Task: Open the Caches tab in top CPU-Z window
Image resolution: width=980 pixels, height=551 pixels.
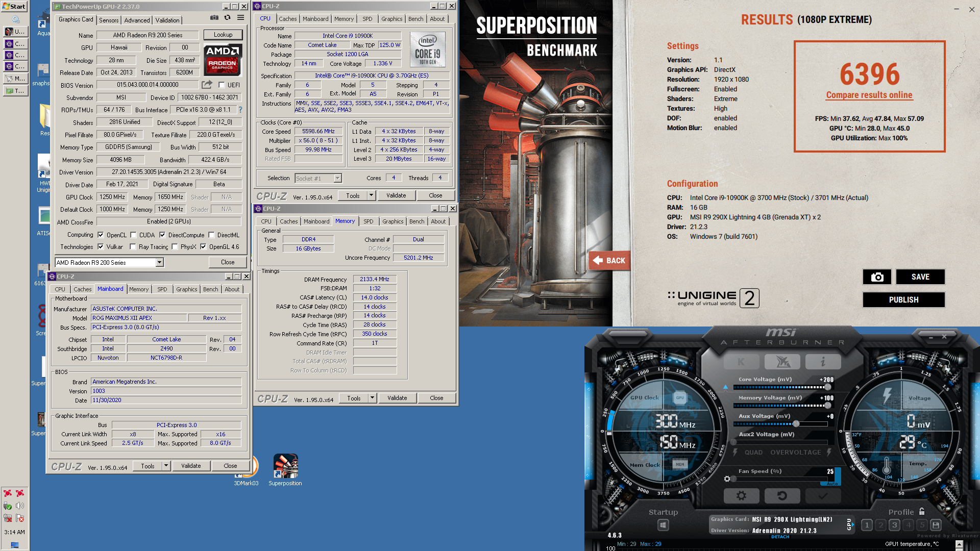Action: point(288,19)
